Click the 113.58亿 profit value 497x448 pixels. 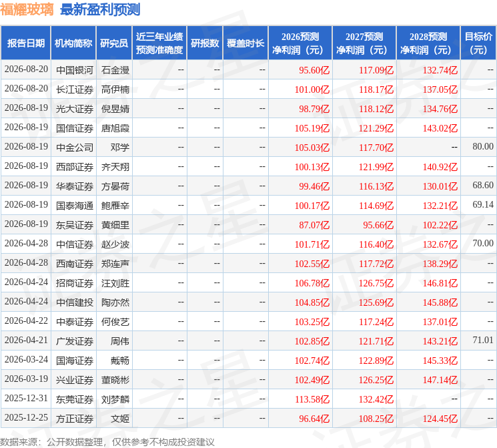pos(312,399)
